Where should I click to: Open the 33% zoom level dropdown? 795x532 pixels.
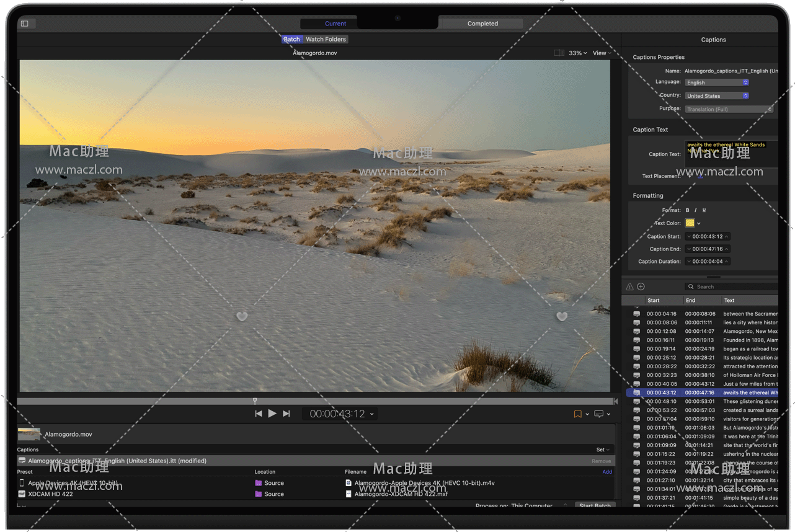(x=577, y=53)
